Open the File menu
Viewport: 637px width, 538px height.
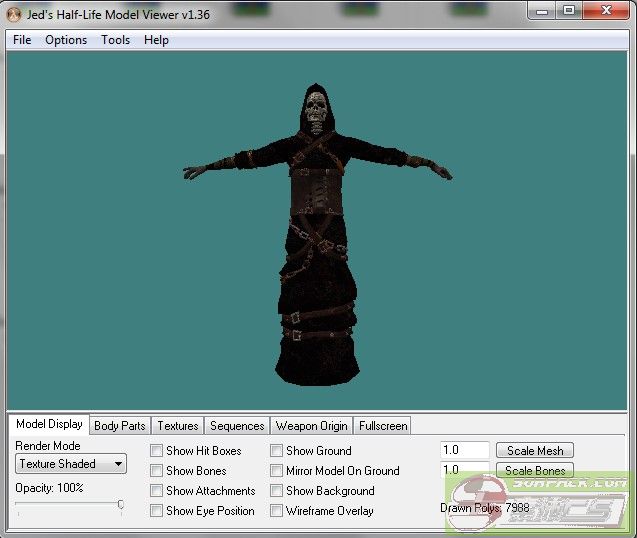tap(22, 40)
